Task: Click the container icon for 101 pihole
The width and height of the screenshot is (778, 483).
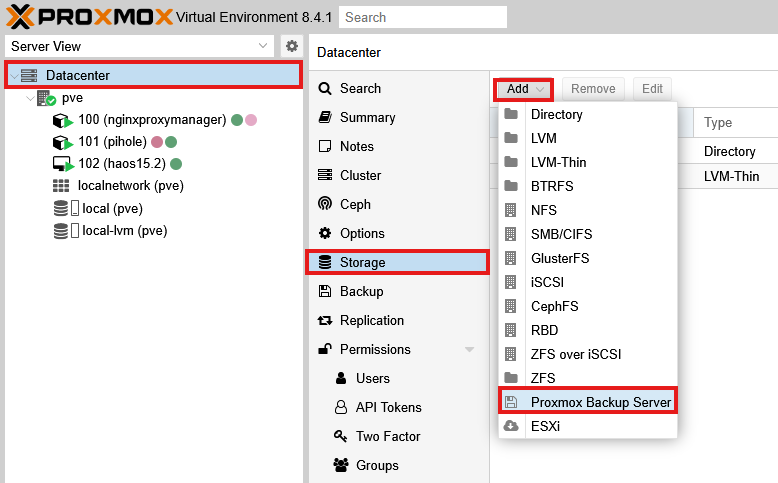Action: 63,142
